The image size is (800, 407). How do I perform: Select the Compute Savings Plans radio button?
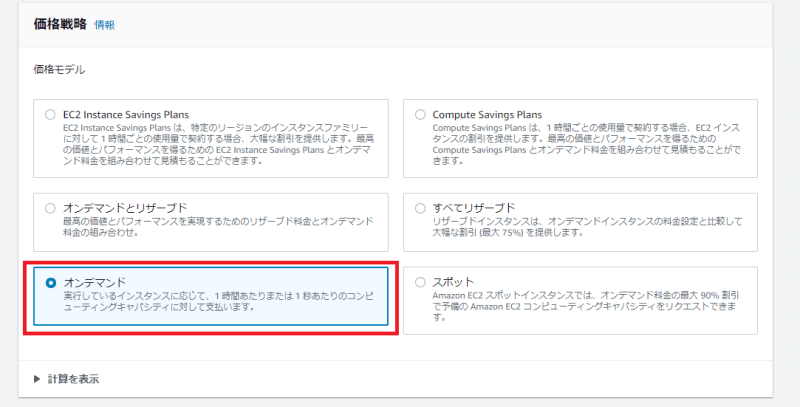tap(420, 114)
